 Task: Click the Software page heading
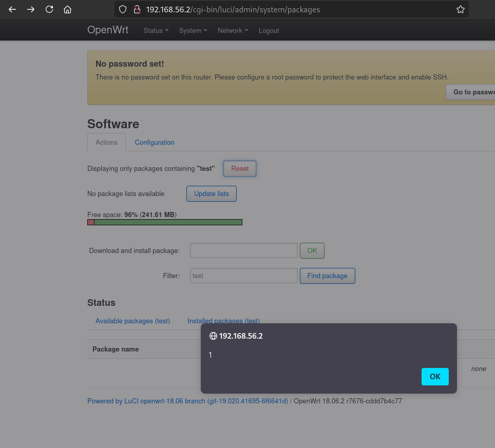tap(113, 124)
